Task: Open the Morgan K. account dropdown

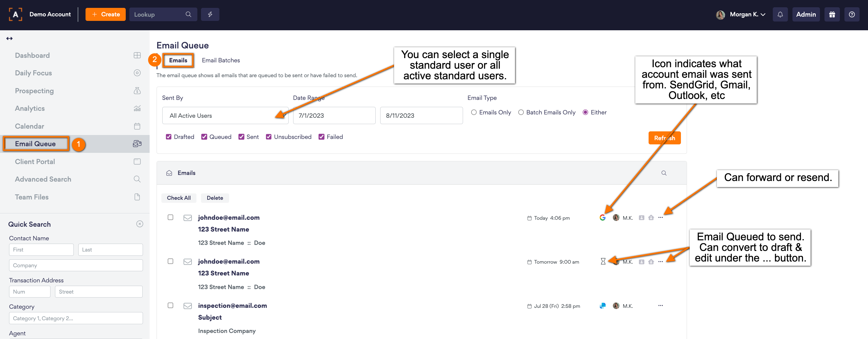Action: [747, 14]
